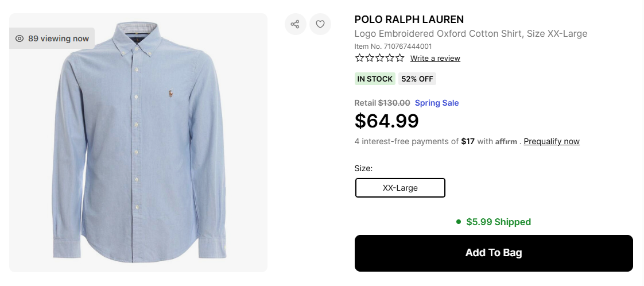Add shirt to wishlist with heart icon
Screen dimensions: 644x286
(x=320, y=24)
